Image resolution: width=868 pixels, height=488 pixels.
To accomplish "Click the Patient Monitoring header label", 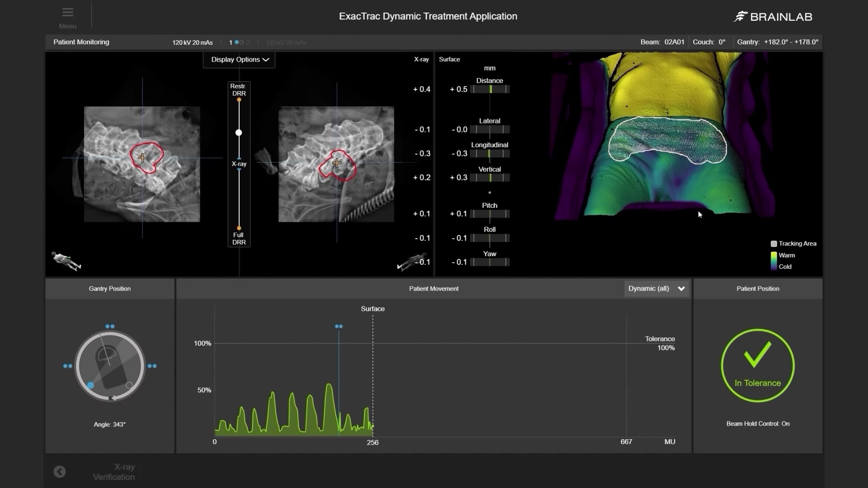I will (81, 42).
